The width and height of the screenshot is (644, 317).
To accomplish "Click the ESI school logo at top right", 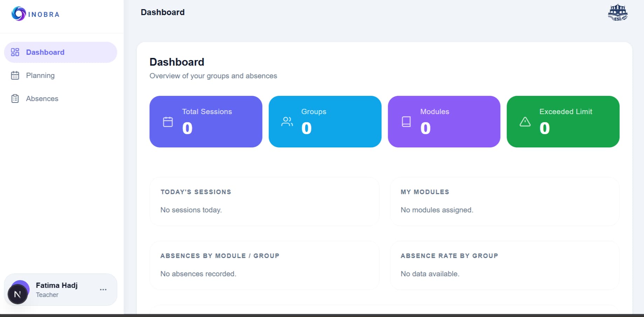I will coord(618,13).
